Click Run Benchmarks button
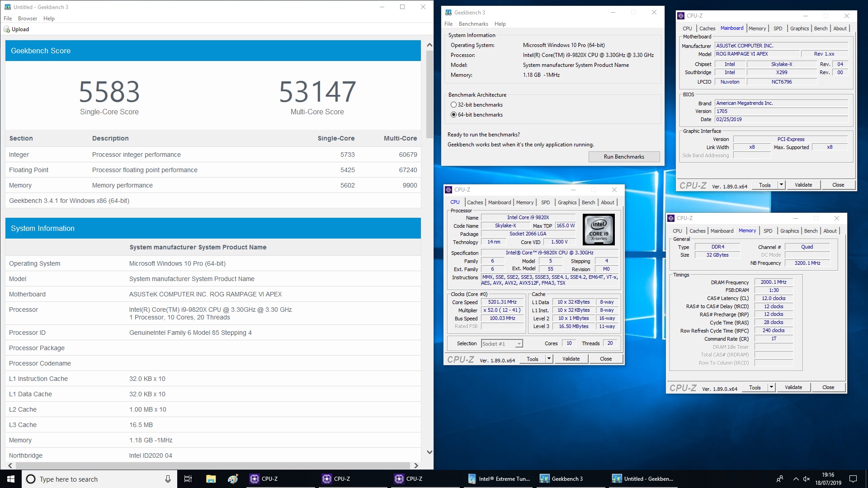This screenshot has width=868, height=488. pyautogui.click(x=624, y=157)
